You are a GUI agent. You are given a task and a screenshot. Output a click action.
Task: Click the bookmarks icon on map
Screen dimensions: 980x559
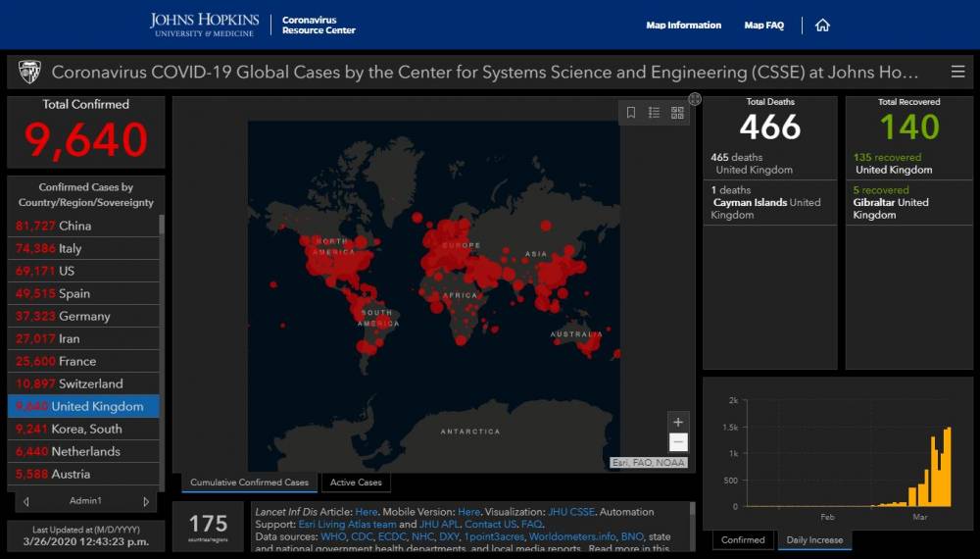tap(631, 113)
